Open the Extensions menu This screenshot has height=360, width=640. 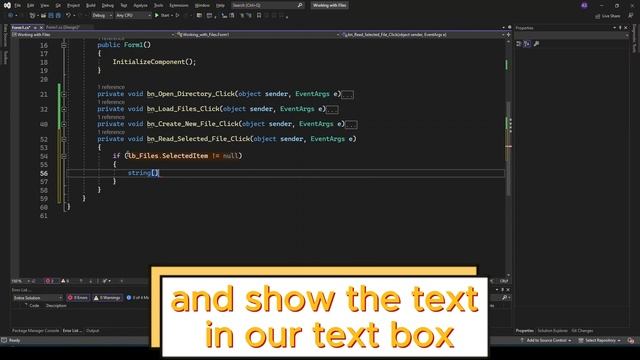179,5
